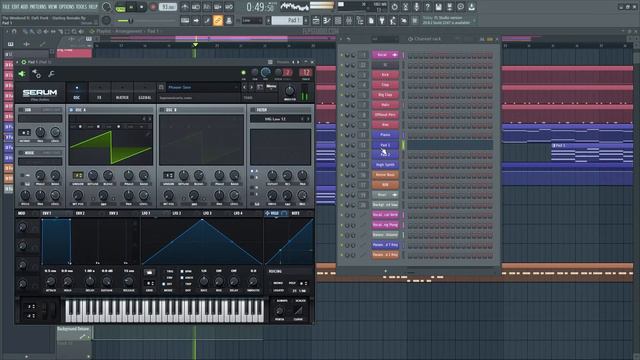Open the PATTERNS menu
This screenshot has width=640, height=360.
(x=37, y=7)
